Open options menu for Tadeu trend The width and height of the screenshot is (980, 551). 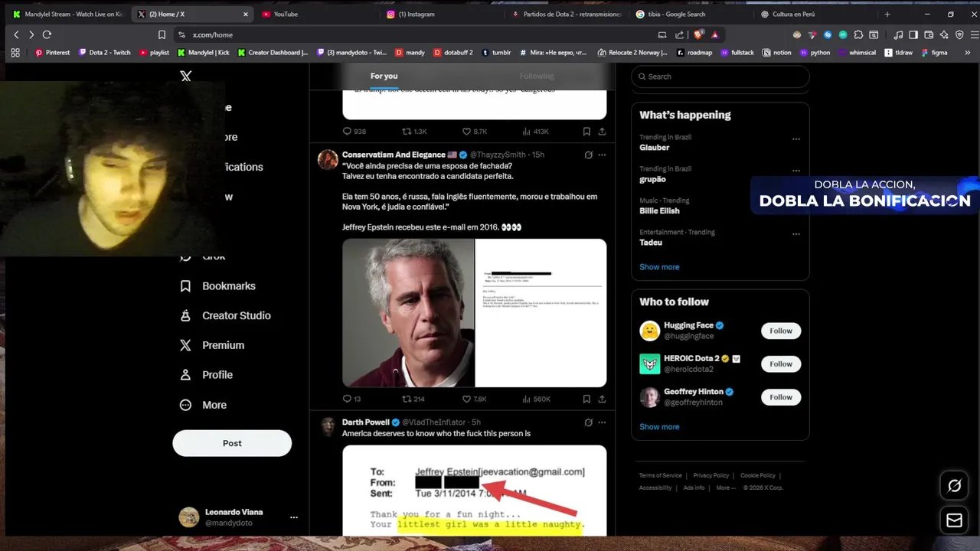[796, 234]
